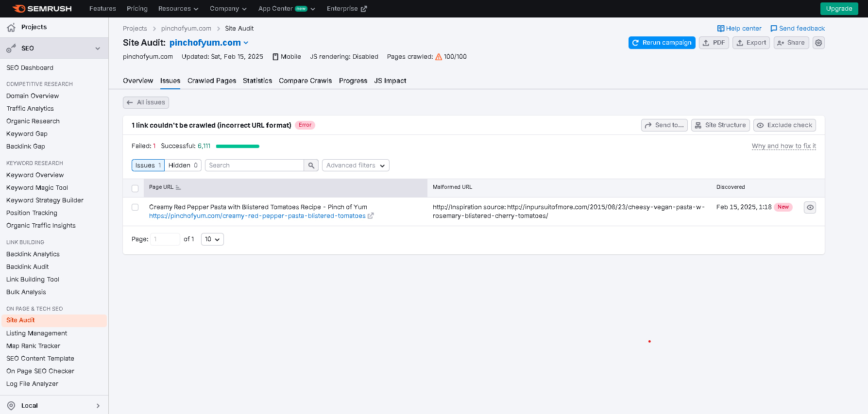Switch to the Statistics tab
Viewport: 868px width, 414px height.
(257, 81)
